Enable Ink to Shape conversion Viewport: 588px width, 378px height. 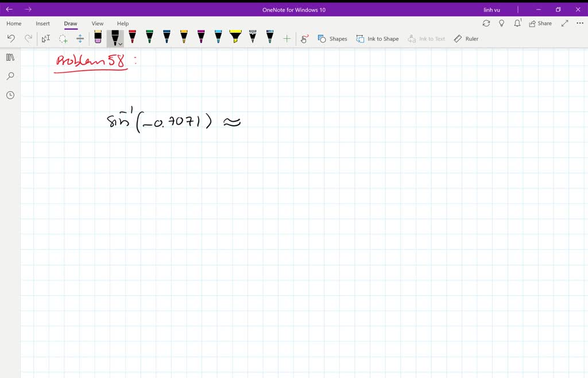coord(377,38)
